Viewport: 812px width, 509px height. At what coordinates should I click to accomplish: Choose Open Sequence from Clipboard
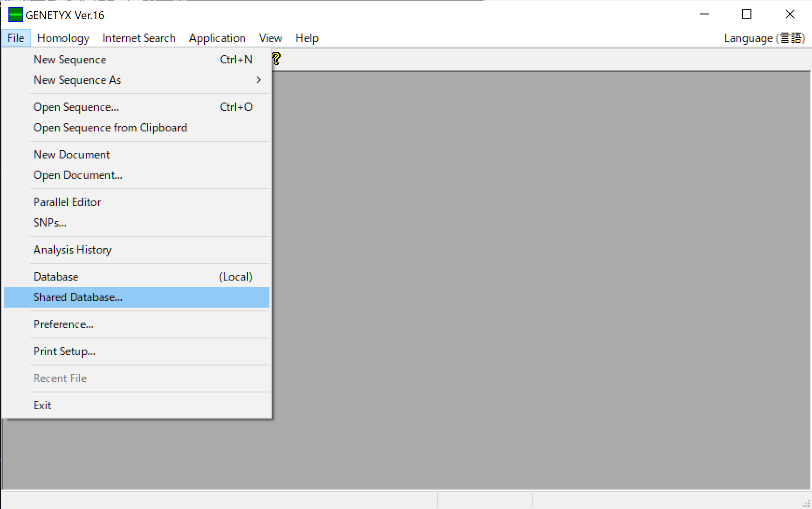137,128
